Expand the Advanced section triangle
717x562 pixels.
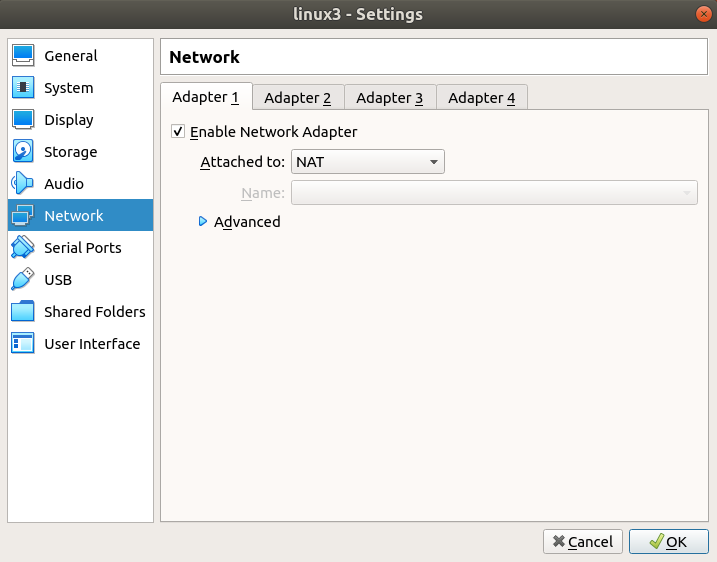203,222
